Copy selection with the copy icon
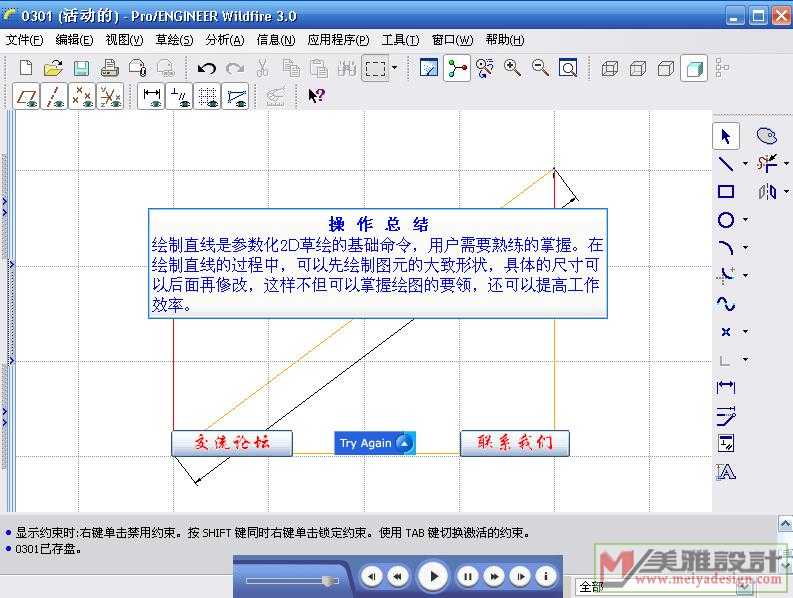The height and width of the screenshot is (598, 793). point(291,68)
